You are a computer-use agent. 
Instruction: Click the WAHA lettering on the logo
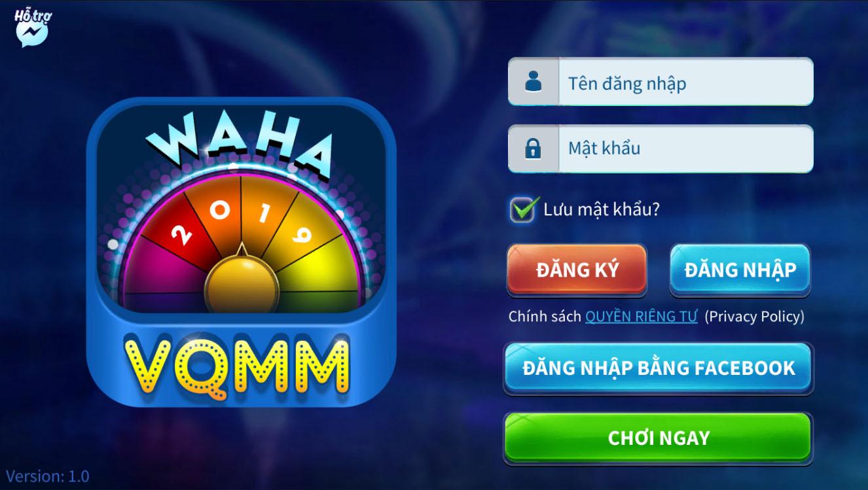(x=238, y=141)
